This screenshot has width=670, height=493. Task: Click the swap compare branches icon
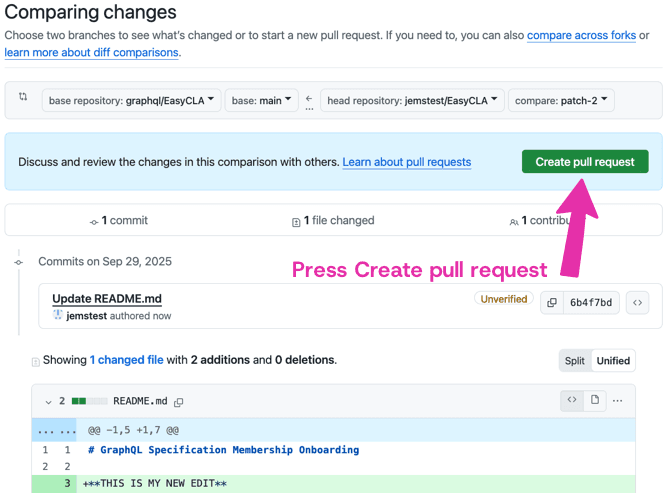[x=23, y=97]
